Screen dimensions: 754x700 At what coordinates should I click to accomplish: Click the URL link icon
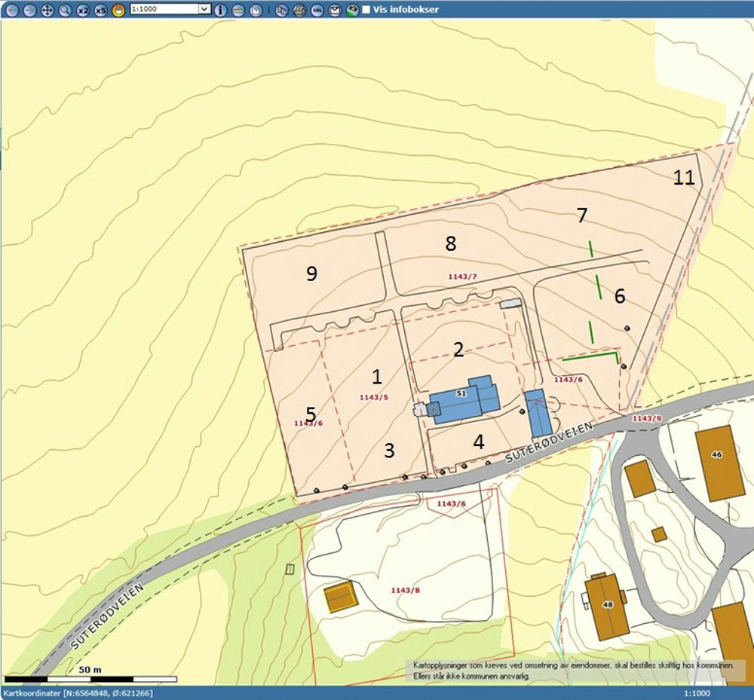coord(317,10)
